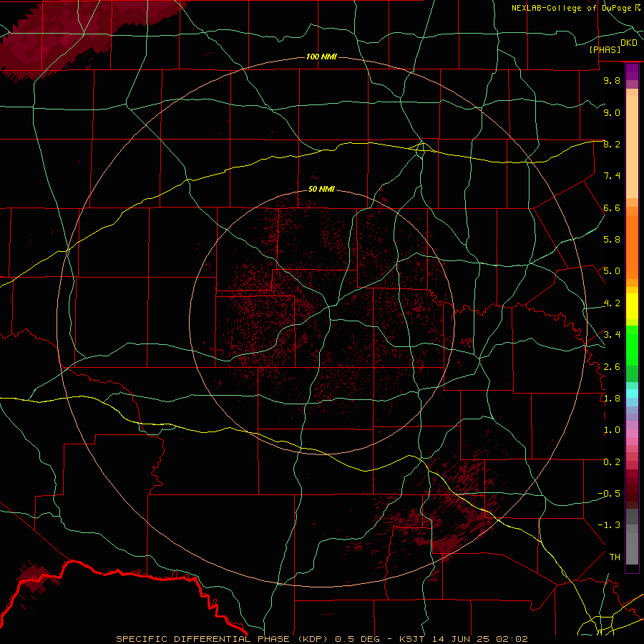The width and height of the screenshot is (644, 644).
Task: Pick the cyan color scale segment
Action: [x=632, y=394]
